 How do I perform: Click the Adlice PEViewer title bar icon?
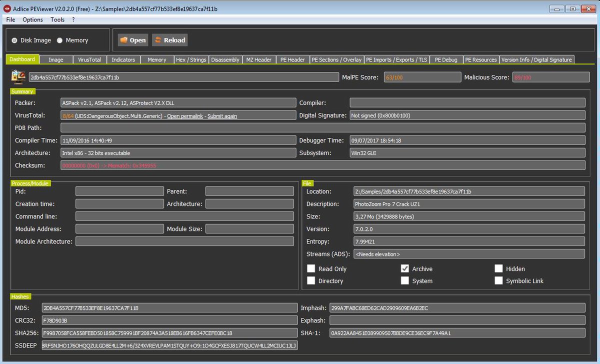[x=6, y=8]
